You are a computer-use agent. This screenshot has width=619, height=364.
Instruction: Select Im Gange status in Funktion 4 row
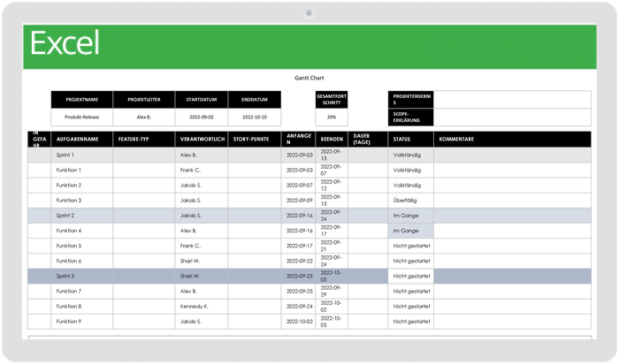click(x=411, y=231)
